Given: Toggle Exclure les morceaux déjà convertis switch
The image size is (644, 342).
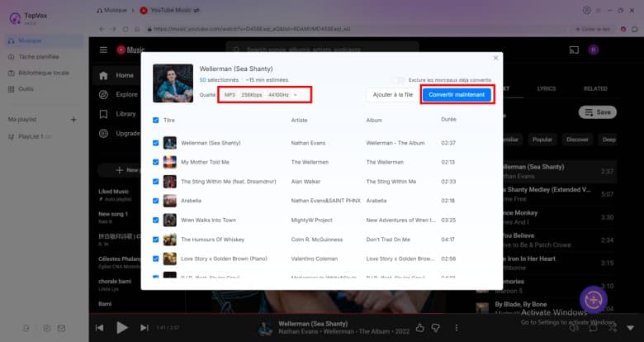Looking at the screenshot, I should 398,80.
